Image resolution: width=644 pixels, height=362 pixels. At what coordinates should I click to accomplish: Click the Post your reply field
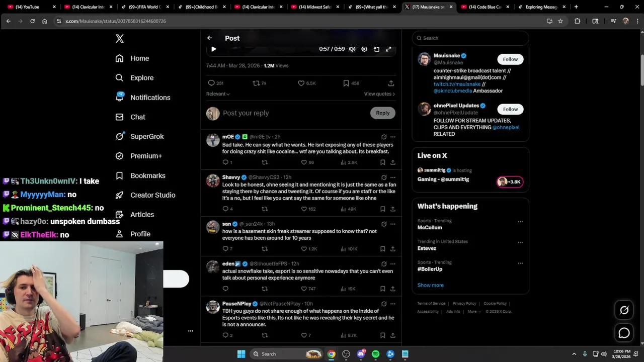[294, 113]
